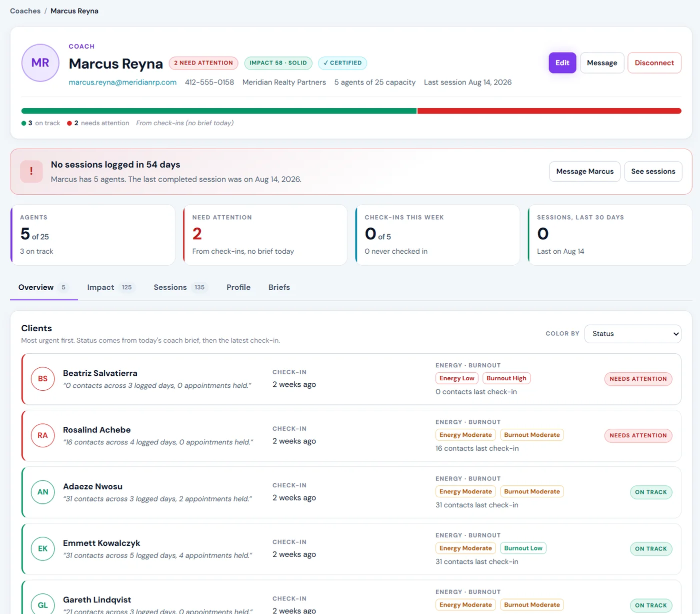Screen dimensions: 700x614
Task: Open the Need Attention stat card
Action: (x=265, y=235)
